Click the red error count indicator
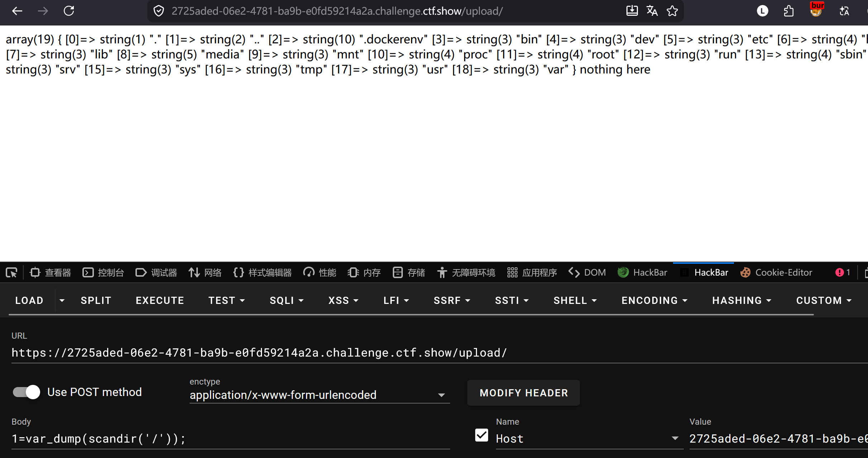868x458 pixels. (x=843, y=273)
